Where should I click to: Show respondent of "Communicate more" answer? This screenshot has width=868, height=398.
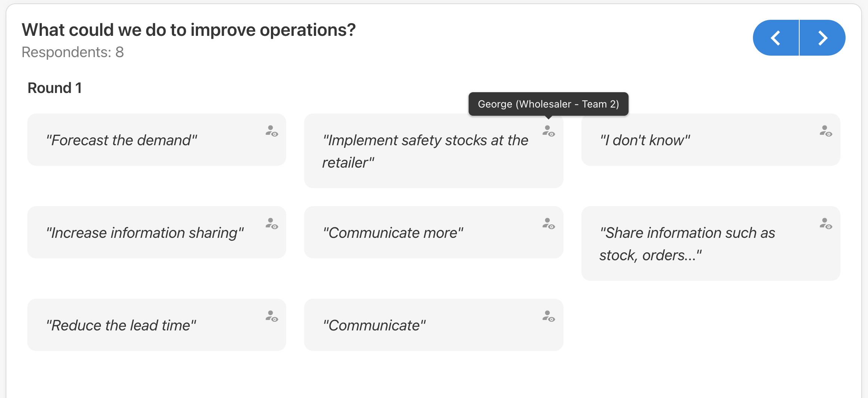click(x=549, y=224)
